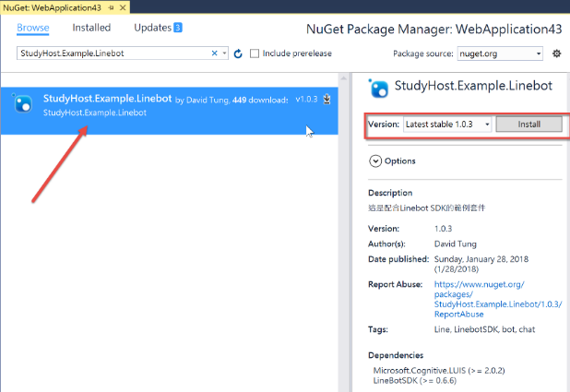Click Version value 1.0.3 in details

(x=443, y=229)
